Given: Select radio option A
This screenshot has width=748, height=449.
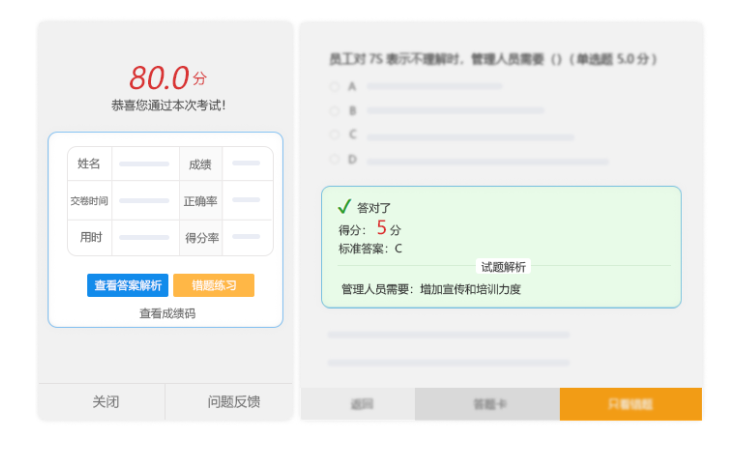Looking at the screenshot, I should click(x=335, y=86).
